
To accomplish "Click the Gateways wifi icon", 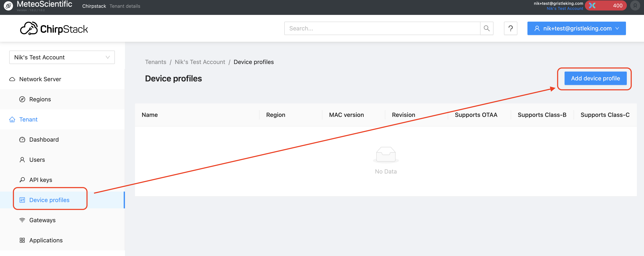I will (x=22, y=220).
